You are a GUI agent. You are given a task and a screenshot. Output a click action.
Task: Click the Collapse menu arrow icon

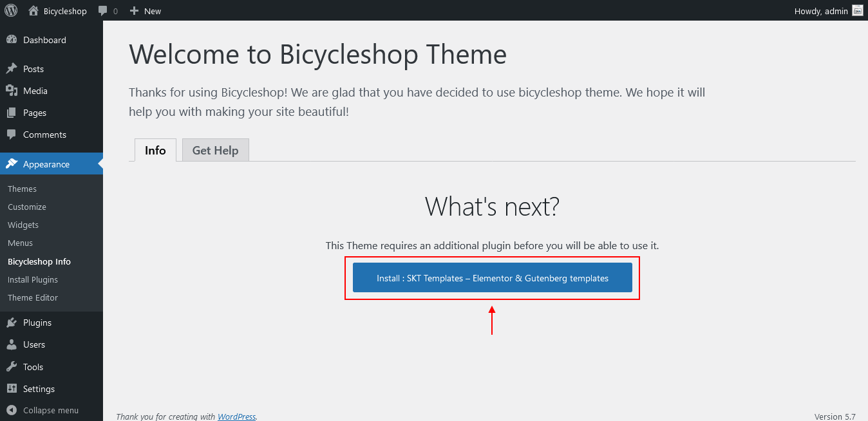[x=12, y=410]
